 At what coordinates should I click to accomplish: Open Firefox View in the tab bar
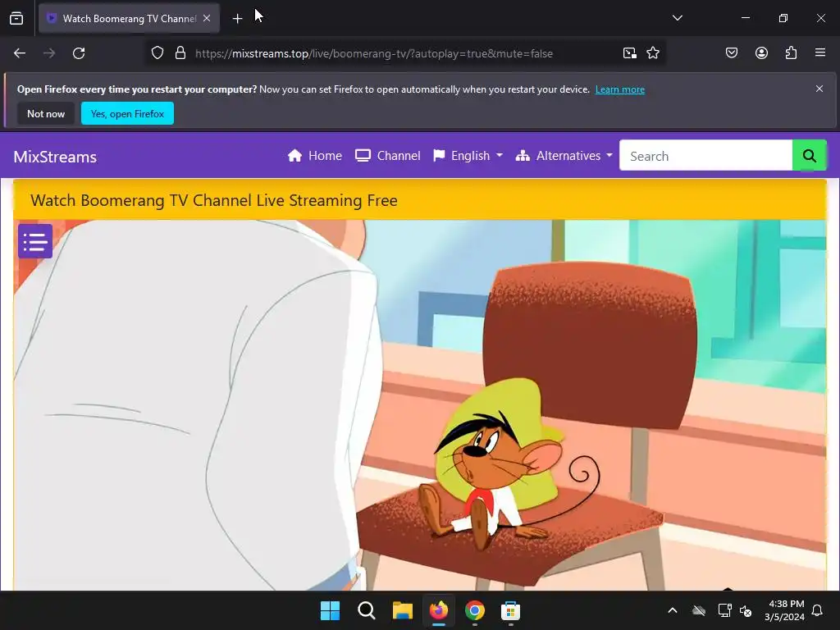16,18
